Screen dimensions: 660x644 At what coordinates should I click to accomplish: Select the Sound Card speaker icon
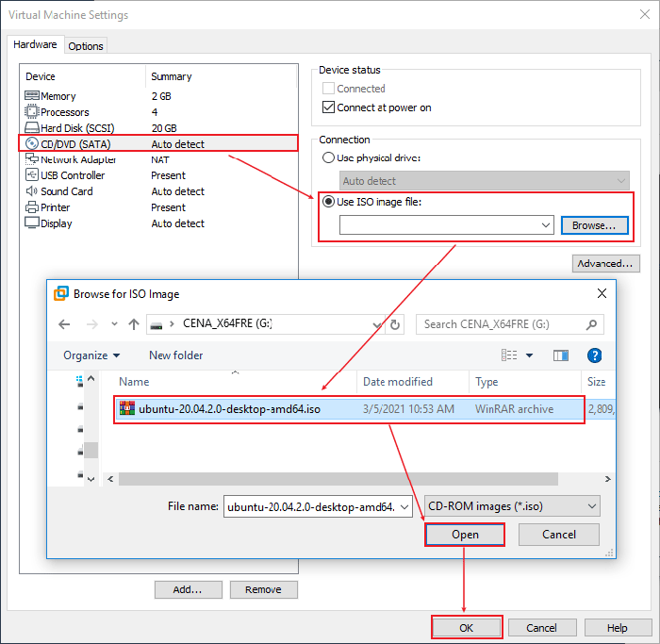point(31,191)
